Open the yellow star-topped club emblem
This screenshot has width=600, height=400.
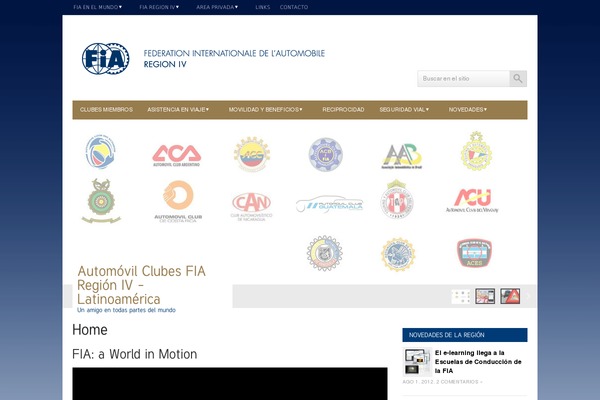[476, 151]
